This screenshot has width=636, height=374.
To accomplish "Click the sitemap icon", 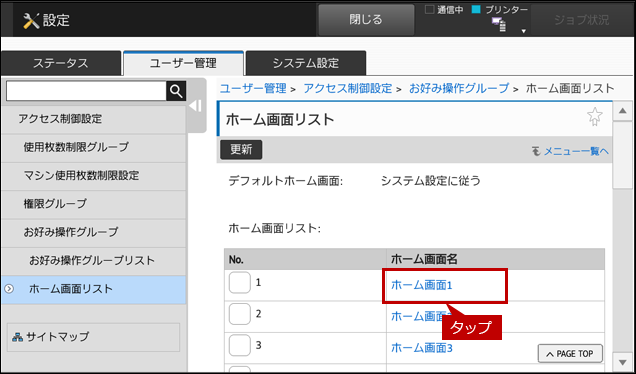I will point(17,337).
